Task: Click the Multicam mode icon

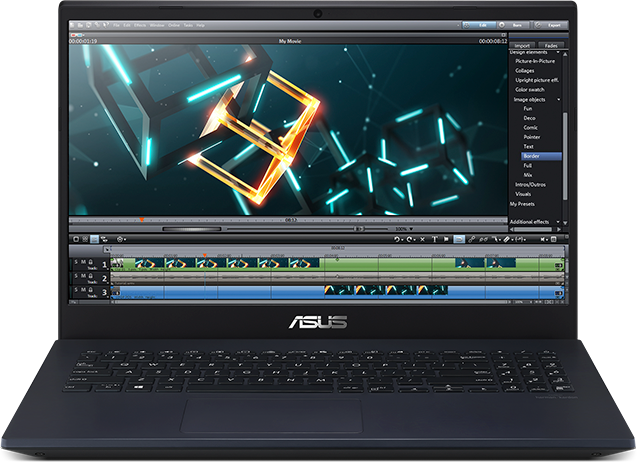Action: click(104, 239)
